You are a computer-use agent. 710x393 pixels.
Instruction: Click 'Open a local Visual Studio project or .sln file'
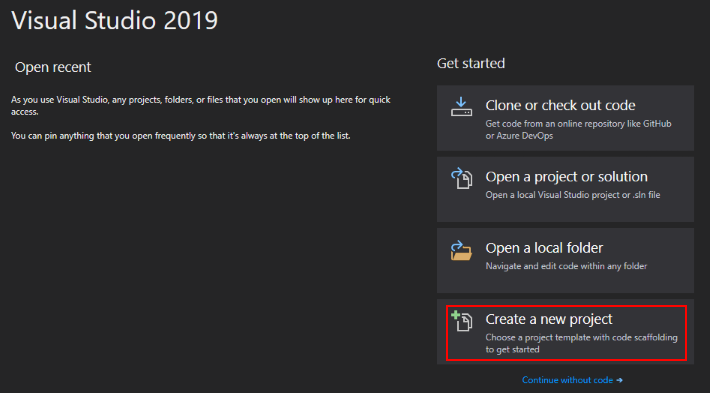(573, 195)
